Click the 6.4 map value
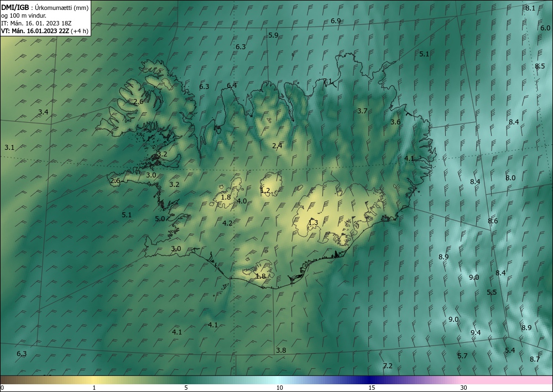The width and height of the screenshot is (553, 392). 232,85
